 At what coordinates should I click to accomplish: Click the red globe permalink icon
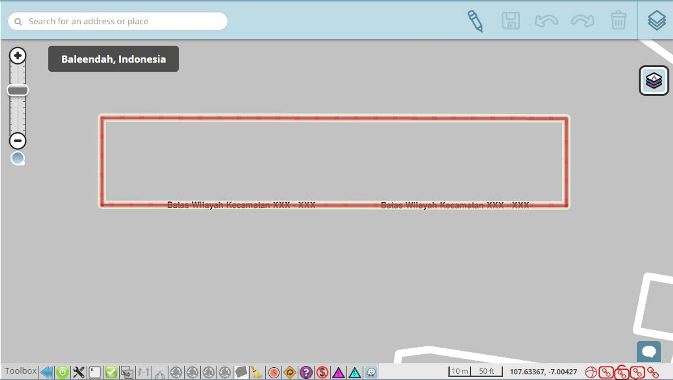click(591, 372)
